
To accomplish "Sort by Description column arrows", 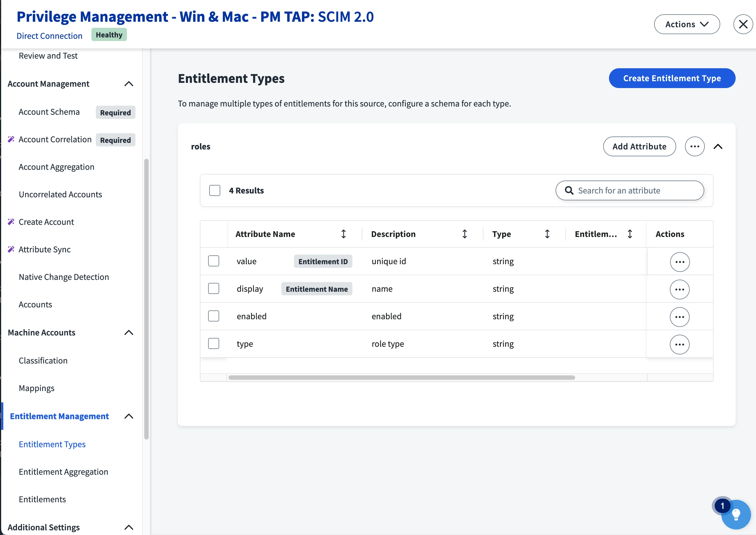I will coord(465,234).
